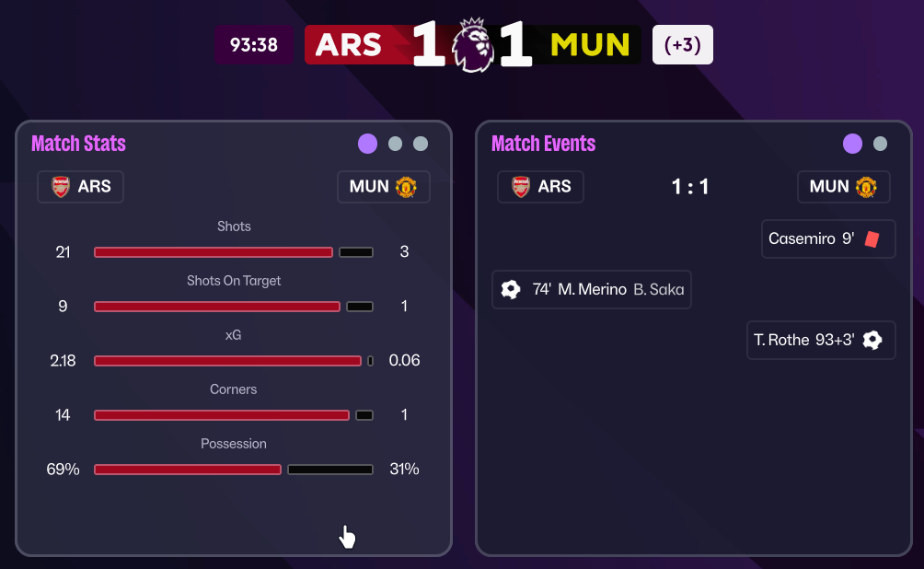Click the MUN label in the scoreboard
The height and width of the screenshot is (569, 924).
point(590,44)
